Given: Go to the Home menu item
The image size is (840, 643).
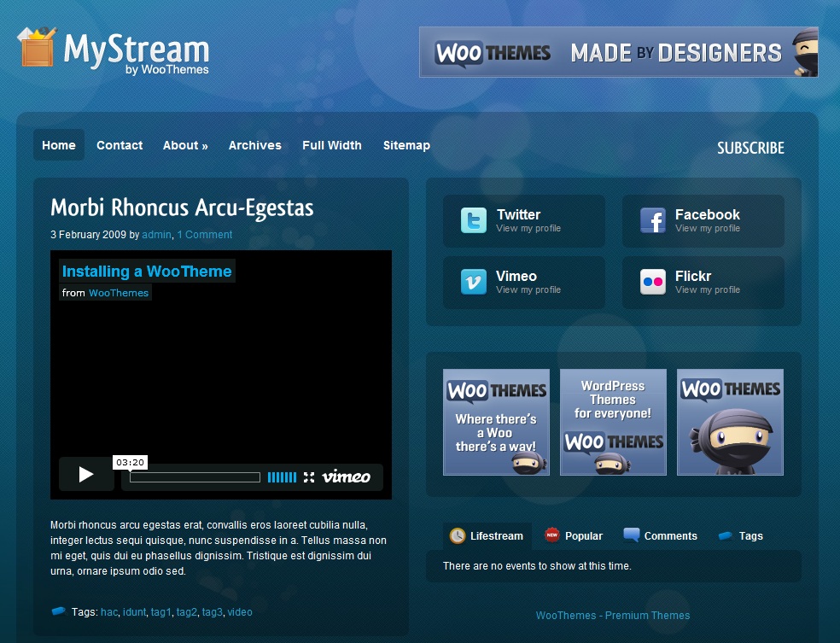Looking at the screenshot, I should click(x=59, y=145).
